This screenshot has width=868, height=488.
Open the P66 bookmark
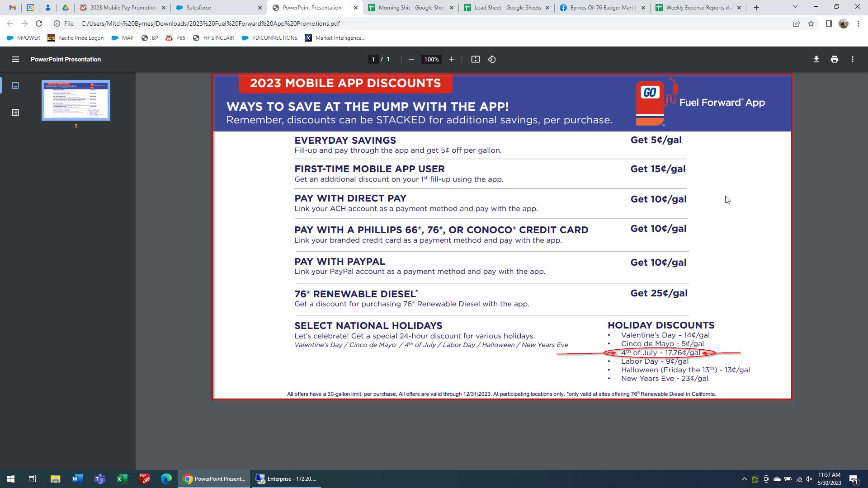[x=175, y=38]
